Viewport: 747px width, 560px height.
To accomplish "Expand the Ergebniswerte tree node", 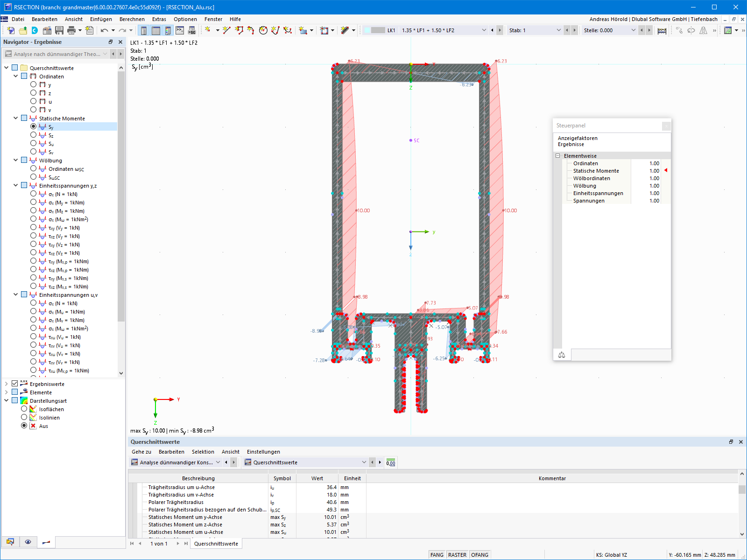I will coord(6,384).
